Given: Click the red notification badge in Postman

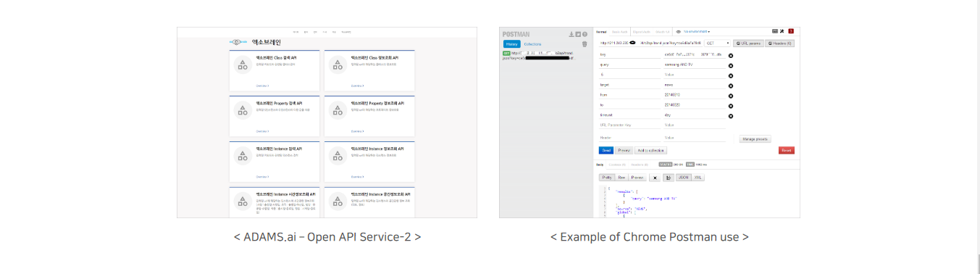Looking at the screenshot, I should 791,31.
